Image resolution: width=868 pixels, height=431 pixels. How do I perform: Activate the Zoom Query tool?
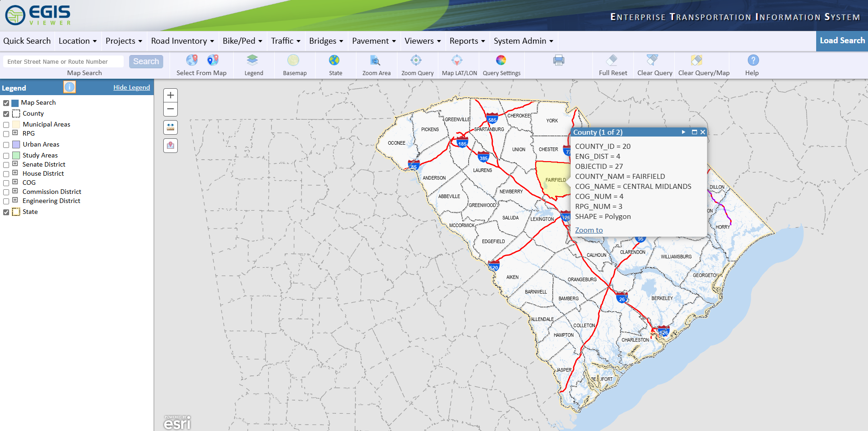pyautogui.click(x=416, y=61)
